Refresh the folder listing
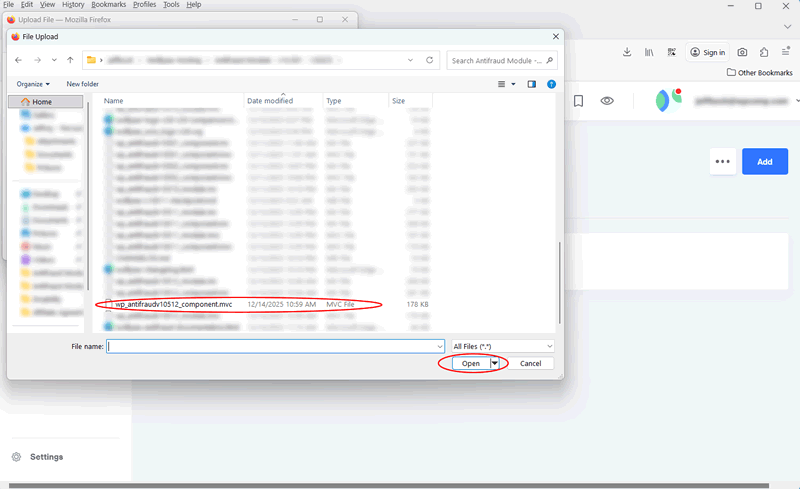The width and height of the screenshot is (800, 489). tap(430, 60)
